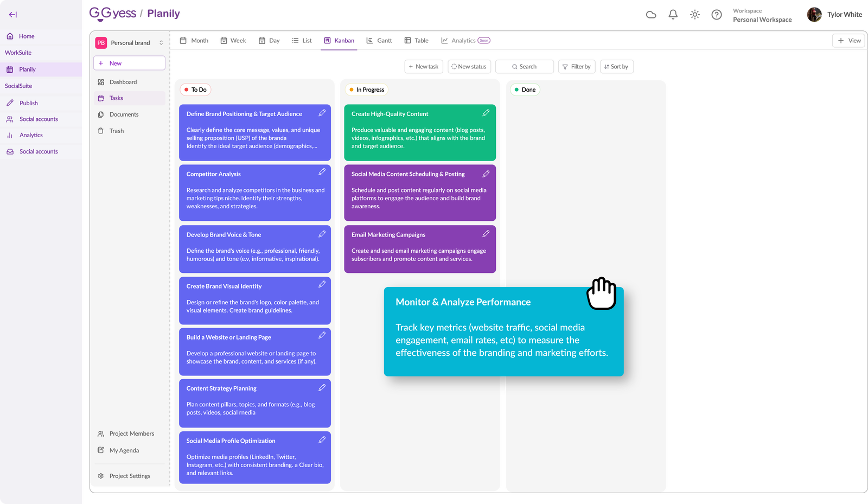Image resolution: width=868 pixels, height=504 pixels.
Task: Open edit for Email Marketing Campaigns card
Action: pyautogui.click(x=486, y=234)
